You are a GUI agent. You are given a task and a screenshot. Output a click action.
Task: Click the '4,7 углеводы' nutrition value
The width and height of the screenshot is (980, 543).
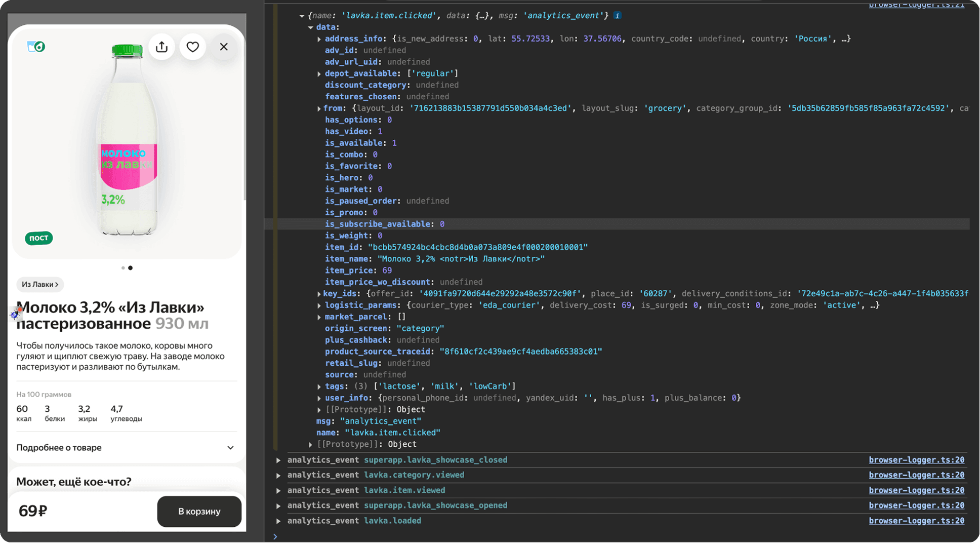tap(126, 413)
